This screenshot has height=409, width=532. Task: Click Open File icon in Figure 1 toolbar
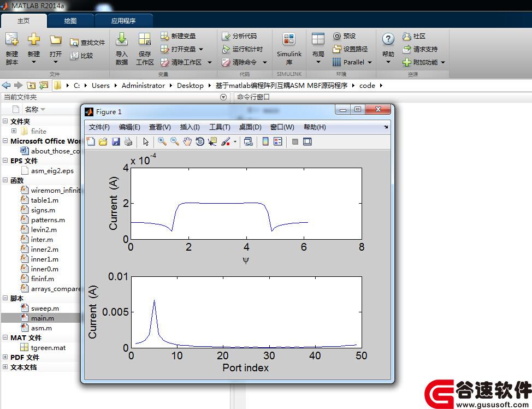(103, 141)
